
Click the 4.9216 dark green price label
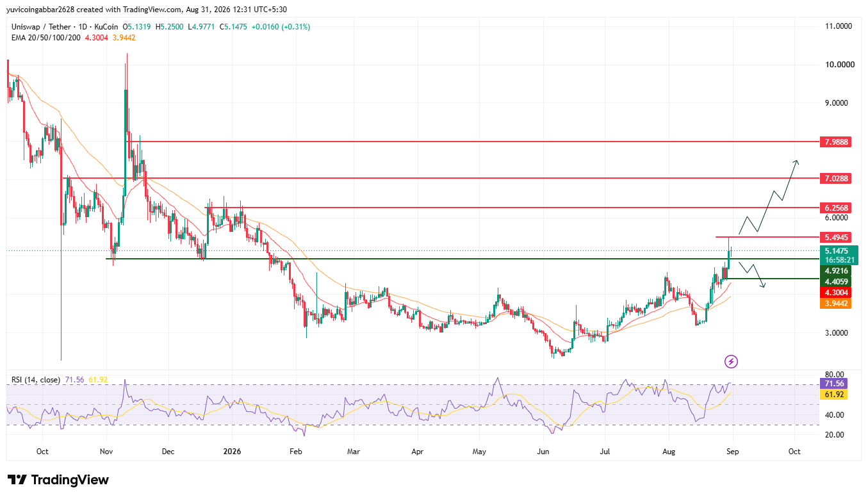[835, 271]
